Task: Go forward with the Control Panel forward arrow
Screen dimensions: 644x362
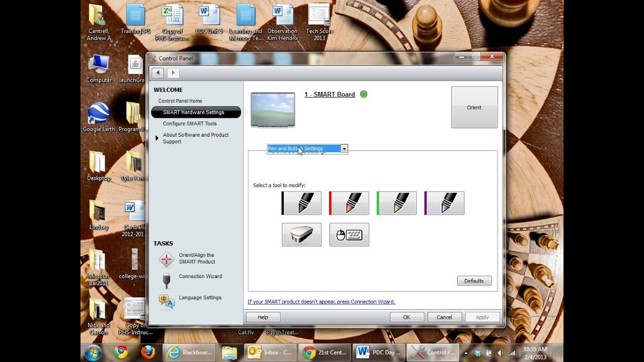Action: pos(173,73)
